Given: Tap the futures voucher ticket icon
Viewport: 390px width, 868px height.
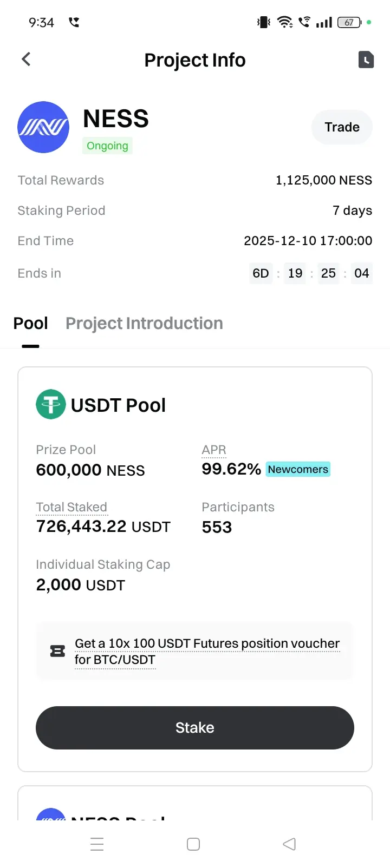Looking at the screenshot, I should point(57,651).
